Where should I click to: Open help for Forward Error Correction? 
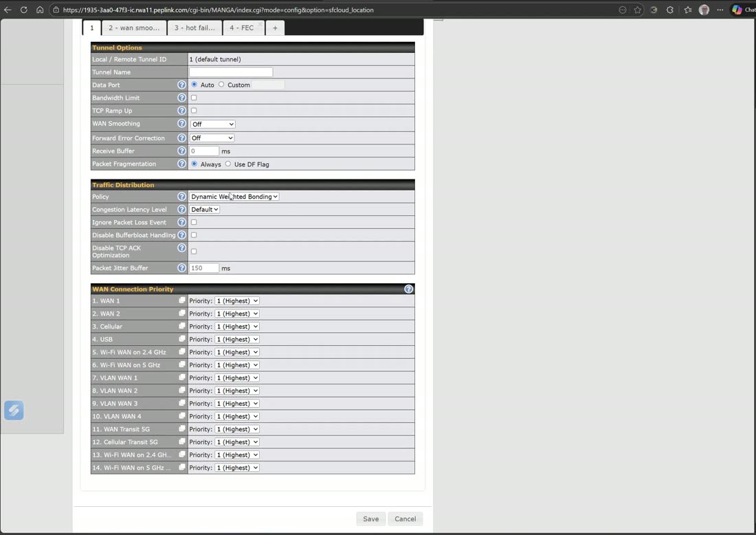(181, 138)
